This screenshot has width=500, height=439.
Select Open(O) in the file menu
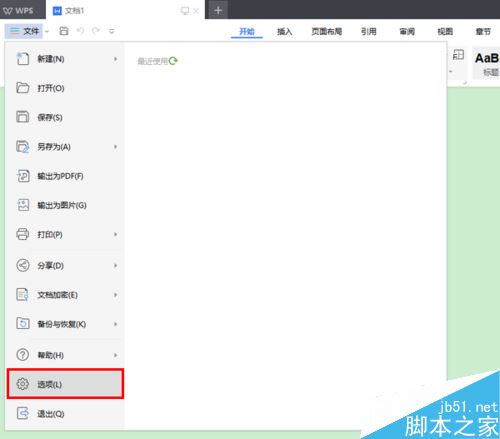pyautogui.click(x=65, y=88)
